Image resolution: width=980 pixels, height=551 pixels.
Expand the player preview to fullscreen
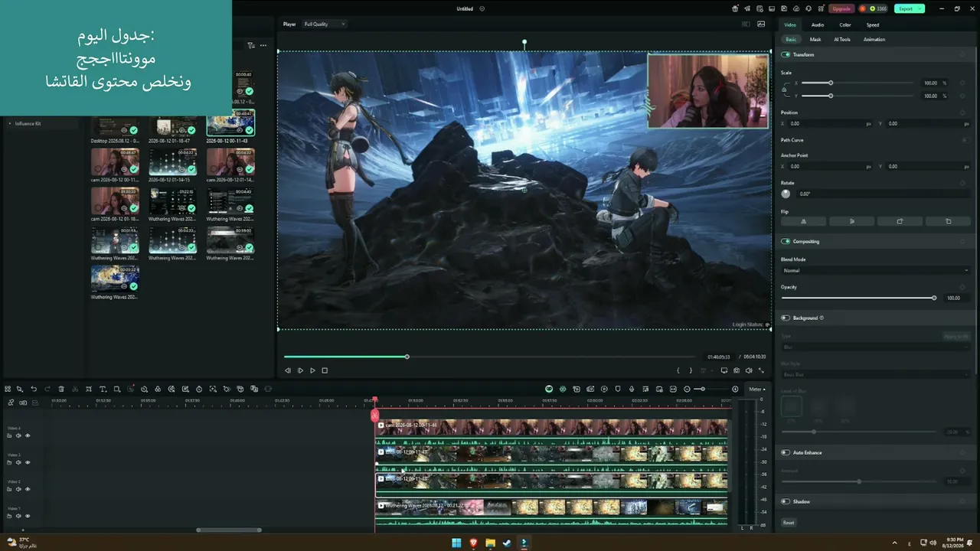click(761, 370)
